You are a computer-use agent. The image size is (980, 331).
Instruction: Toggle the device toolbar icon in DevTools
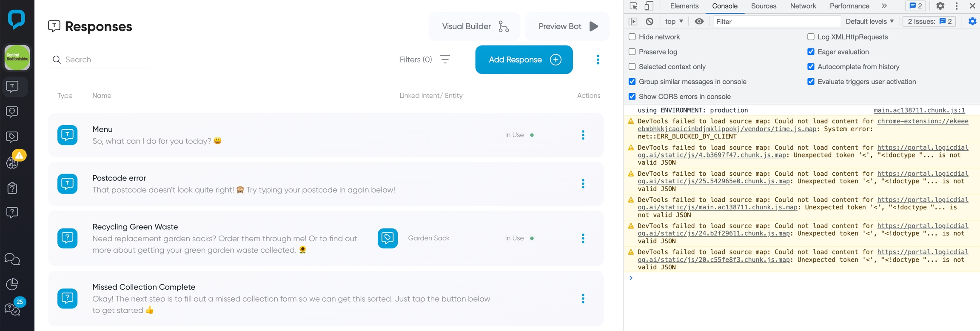pyautogui.click(x=649, y=6)
